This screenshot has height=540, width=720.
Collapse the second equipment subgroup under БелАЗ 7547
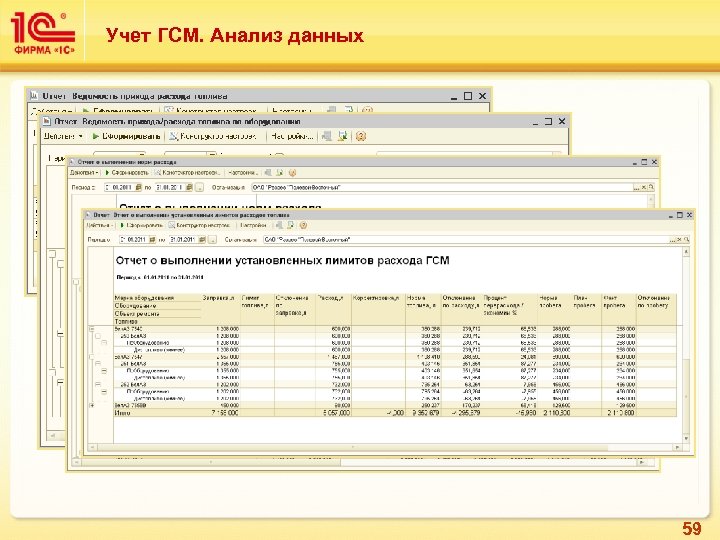point(104,392)
